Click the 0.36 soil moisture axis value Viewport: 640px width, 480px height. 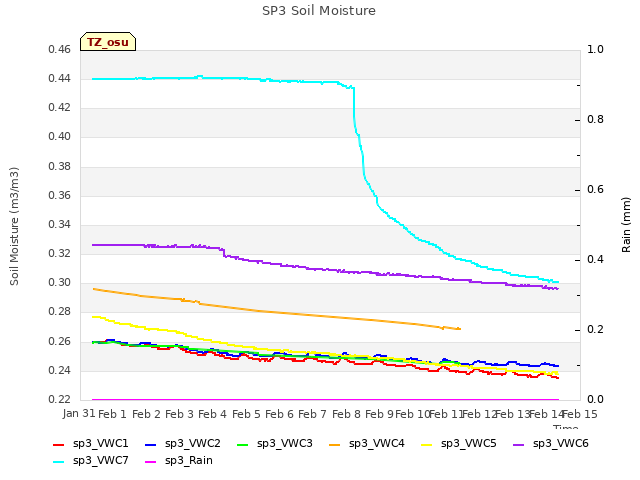point(60,196)
